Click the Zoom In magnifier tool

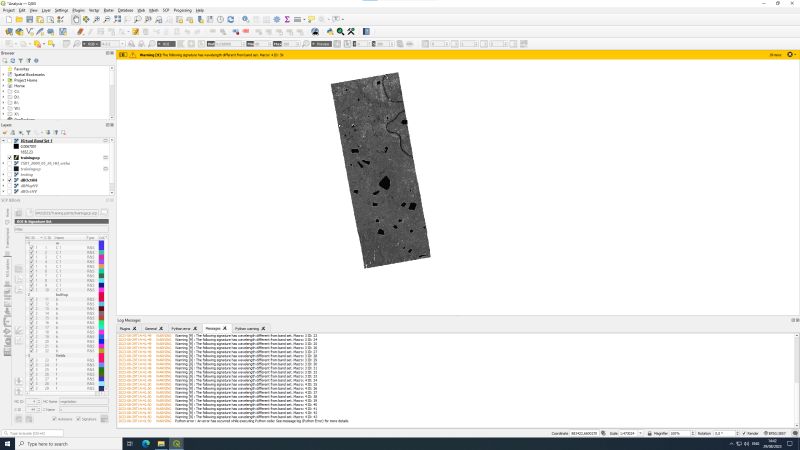click(x=96, y=19)
